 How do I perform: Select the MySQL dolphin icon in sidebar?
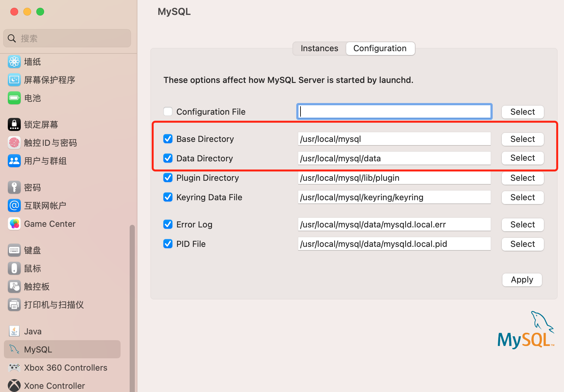tap(14, 349)
